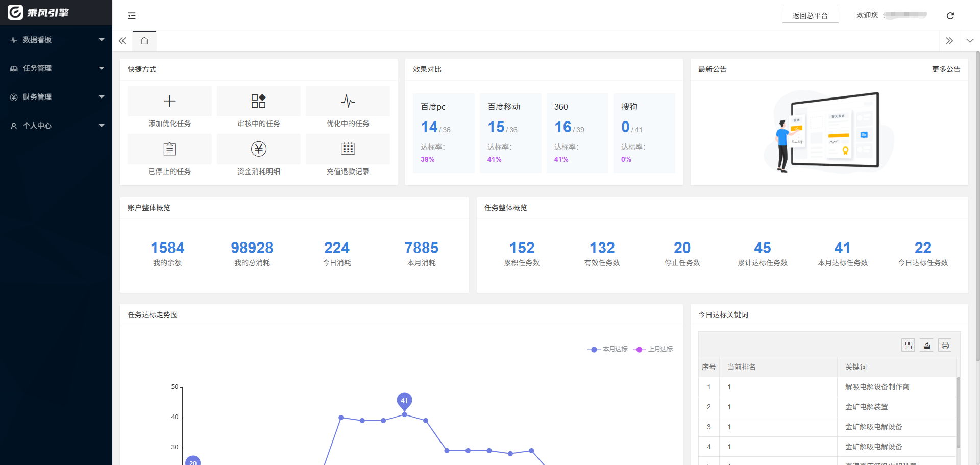Click the refresh icon in top header
The height and width of the screenshot is (465, 980).
pos(950,16)
